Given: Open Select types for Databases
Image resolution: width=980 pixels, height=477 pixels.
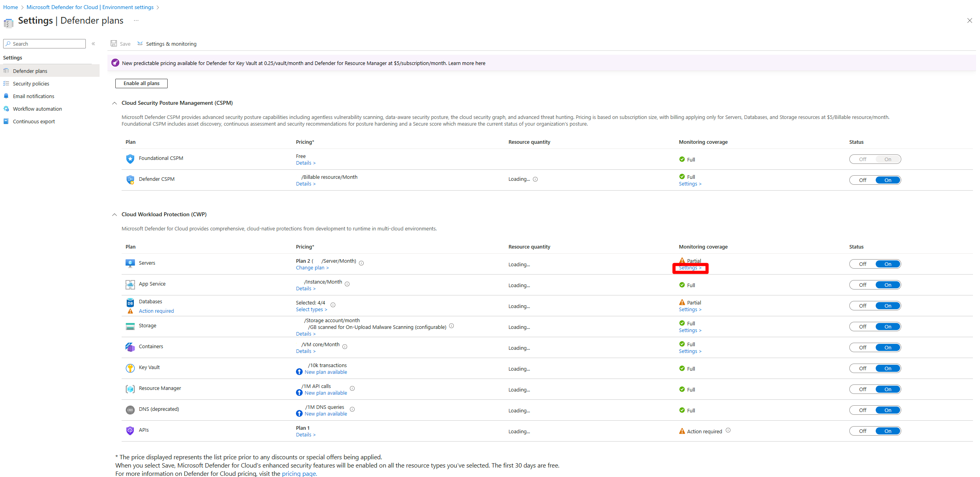Looking at the screenshot, I should click(x=311, y=310).
